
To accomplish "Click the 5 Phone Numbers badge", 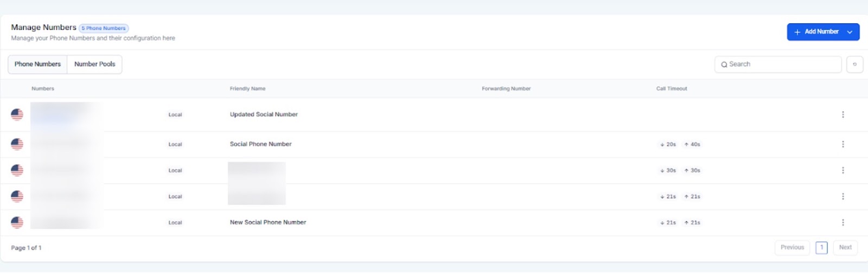I will click(104, 28).
